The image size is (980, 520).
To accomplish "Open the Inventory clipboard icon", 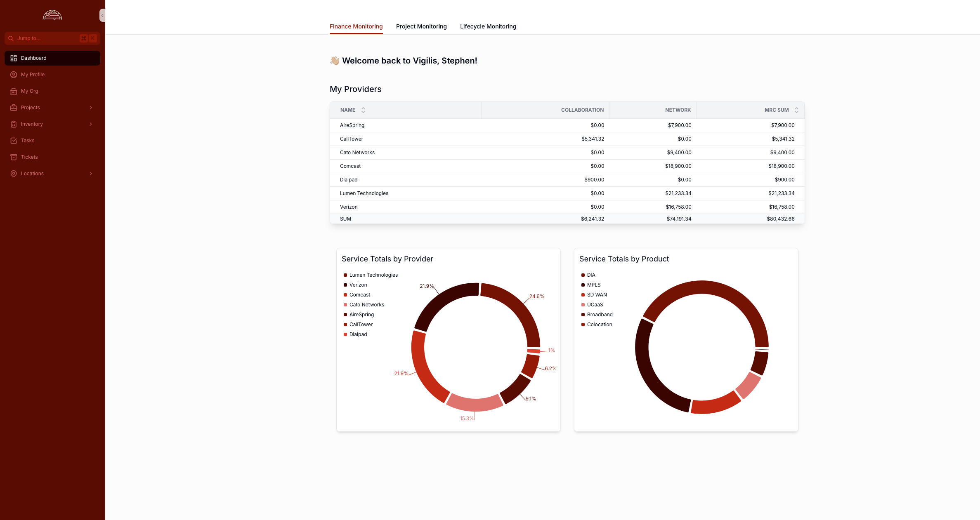I will click(14, 124).
